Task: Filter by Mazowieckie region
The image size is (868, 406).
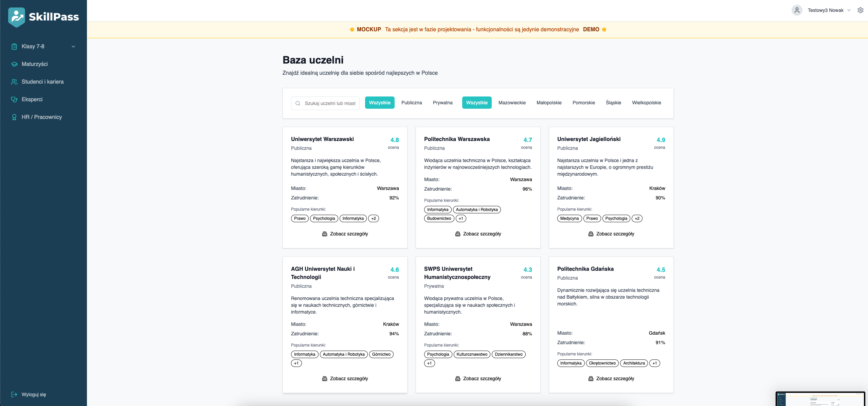Action: (512, 103)
